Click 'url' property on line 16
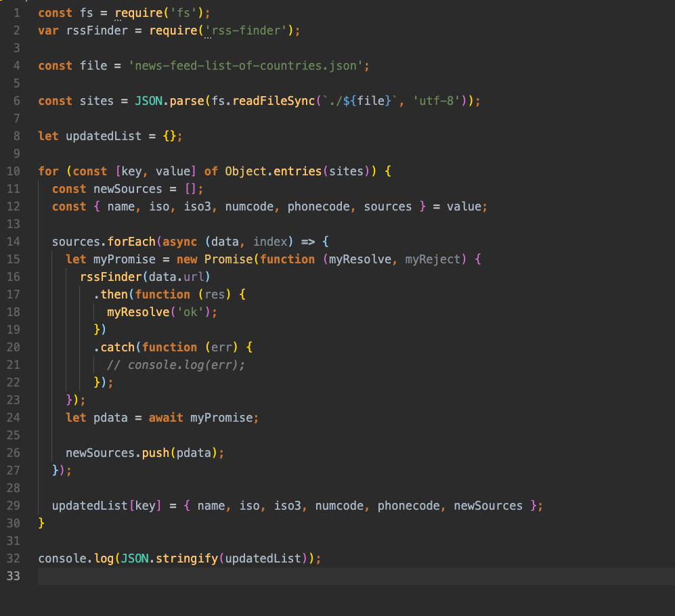 point(194,277)
